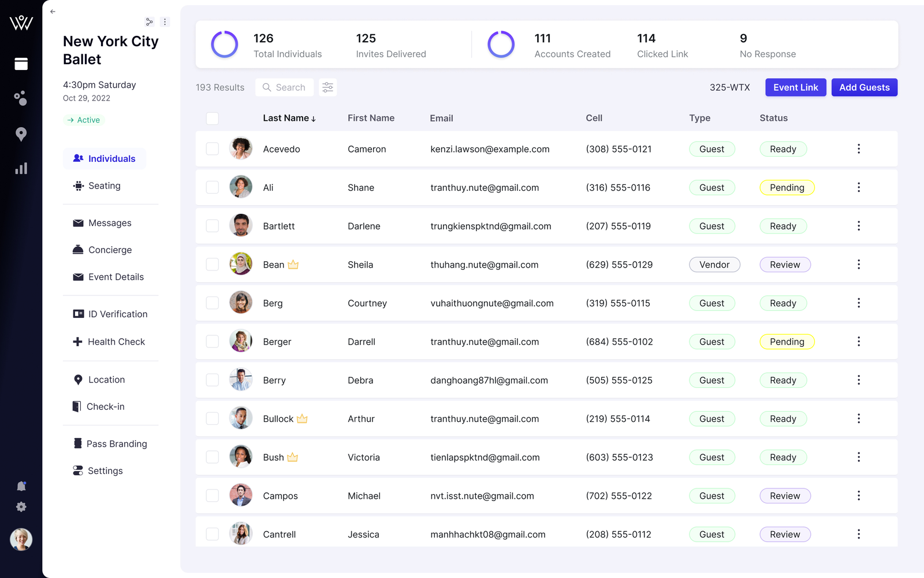The width and height of the screenshot is (924, 578).
Task: Open the user profile avatar at bottom left
Action: (x=21, y=539)
